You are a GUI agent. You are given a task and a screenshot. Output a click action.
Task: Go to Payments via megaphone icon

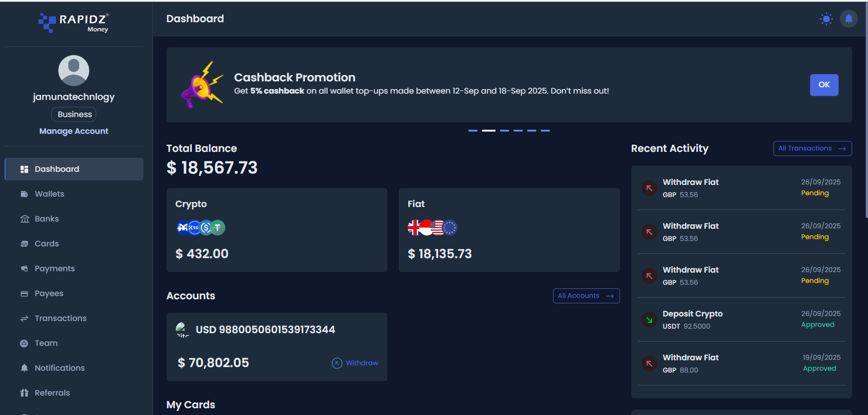[x=24, y=269]
